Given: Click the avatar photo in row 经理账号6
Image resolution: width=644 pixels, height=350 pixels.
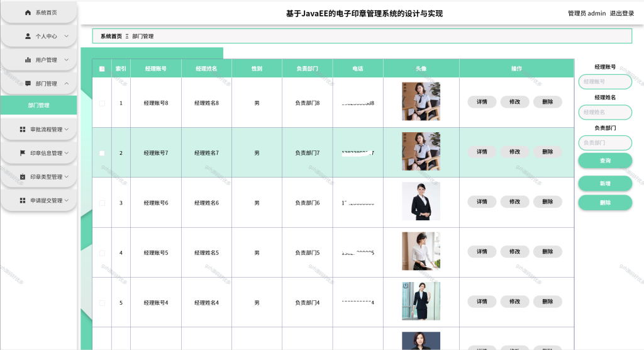Looking at the screenshot, I should click(x=421, y=201).
